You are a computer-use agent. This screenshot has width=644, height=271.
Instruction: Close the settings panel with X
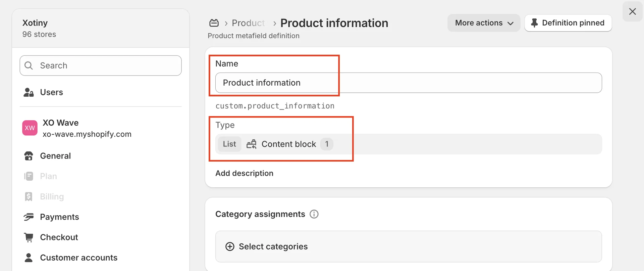(633, 11)
